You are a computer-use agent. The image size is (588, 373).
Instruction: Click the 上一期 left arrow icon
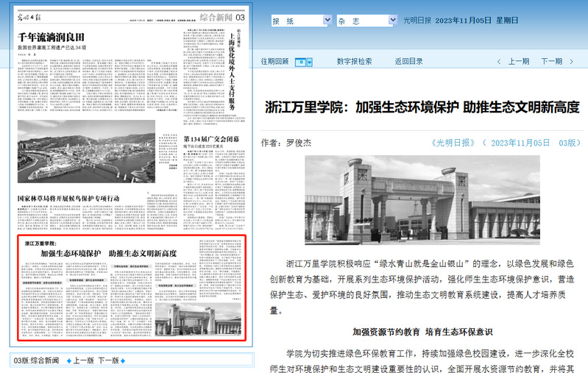(x=500, y=62)
